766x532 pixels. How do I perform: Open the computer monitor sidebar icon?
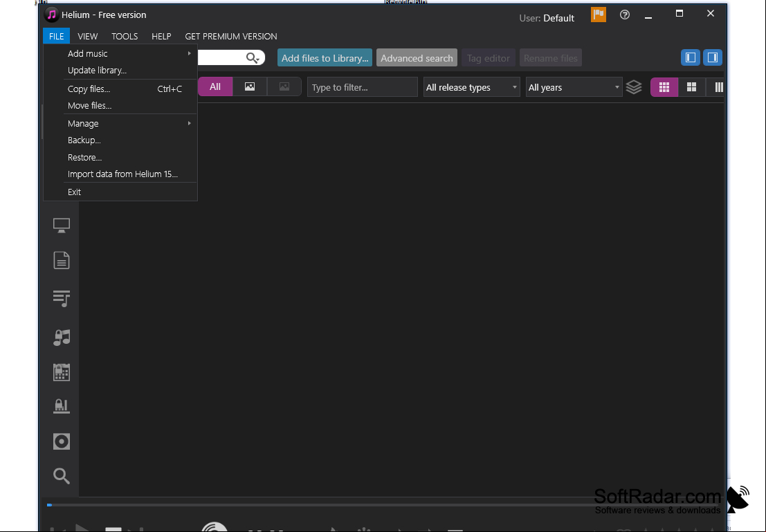pyautogui.click(x=62, y=226)
